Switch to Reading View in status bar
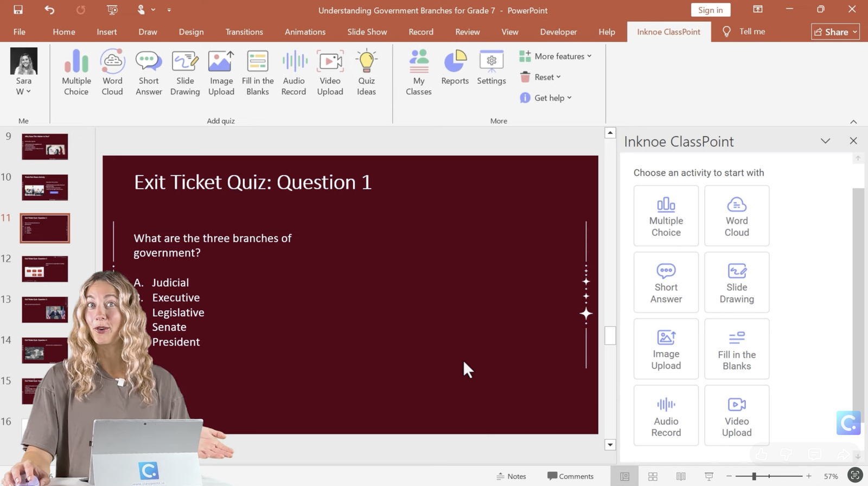Screen dimensions: 868x486 [681, 476]
